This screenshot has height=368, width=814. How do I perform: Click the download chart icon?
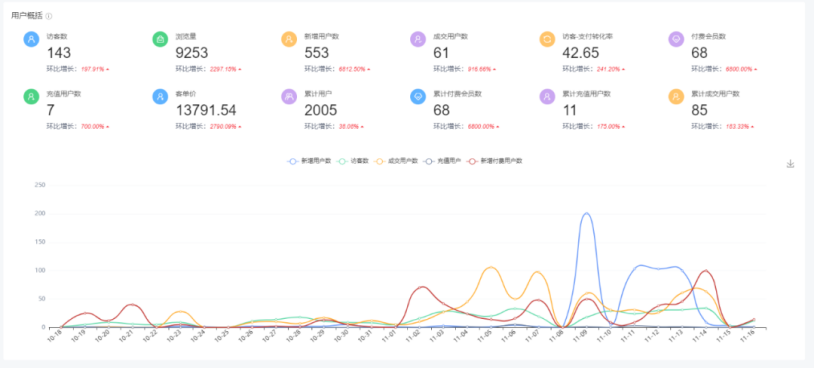pyautogui.click(x=790, y=164)
